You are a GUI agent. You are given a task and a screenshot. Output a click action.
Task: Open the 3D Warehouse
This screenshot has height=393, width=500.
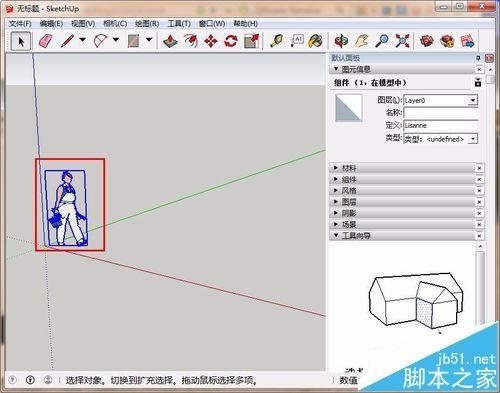427,41
